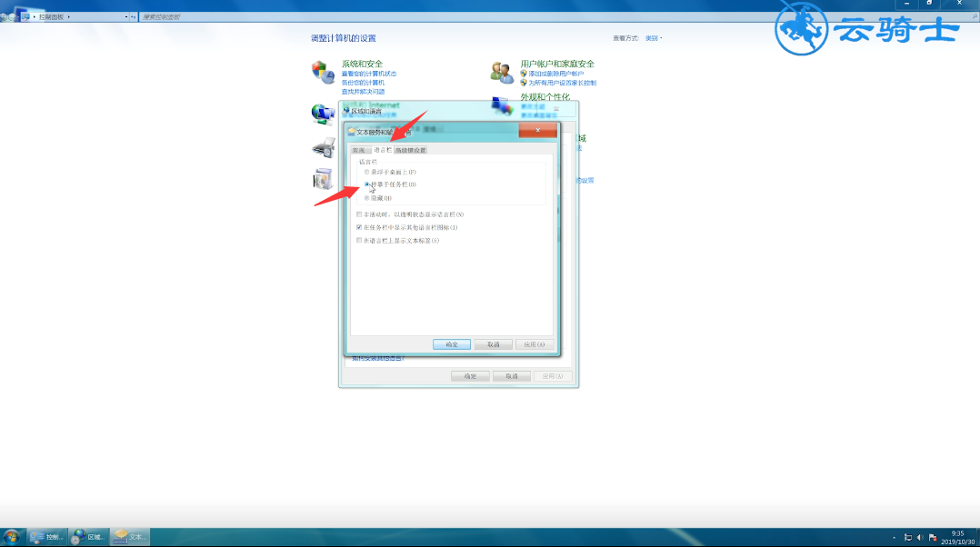Open the user accounts people icon

[x=502, y=73]
